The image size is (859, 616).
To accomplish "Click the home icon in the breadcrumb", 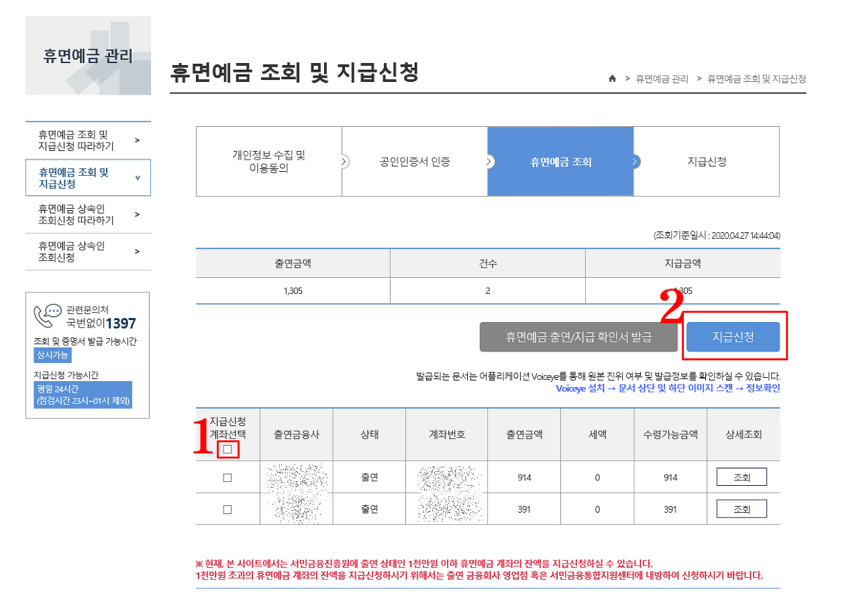I will click(611, 79).
